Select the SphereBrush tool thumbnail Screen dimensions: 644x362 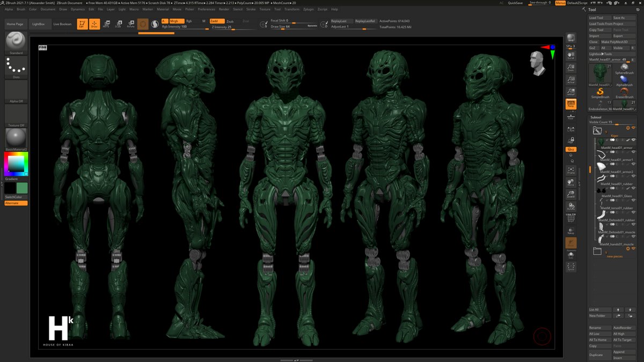[x=624, y=69]
